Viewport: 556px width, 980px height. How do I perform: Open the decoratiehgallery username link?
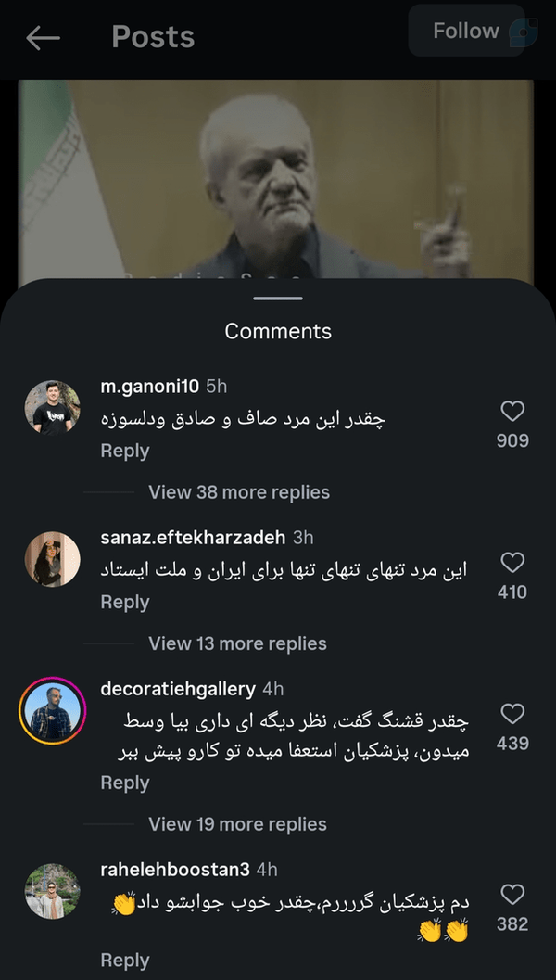[x=178, y=690]
